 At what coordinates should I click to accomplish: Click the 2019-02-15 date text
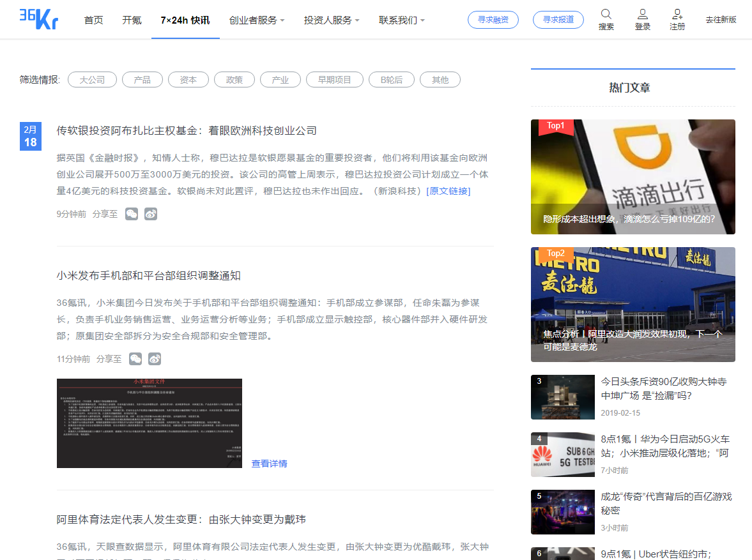coord(620,412)
